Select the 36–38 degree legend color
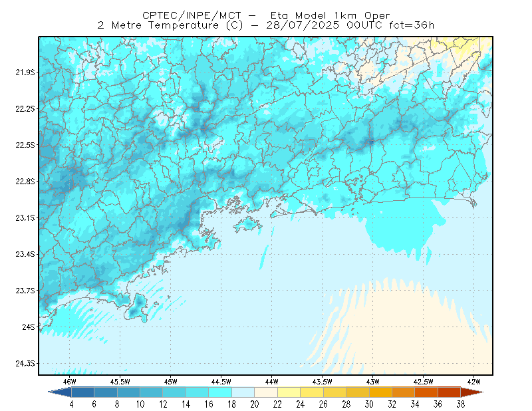 pos(450,392)
